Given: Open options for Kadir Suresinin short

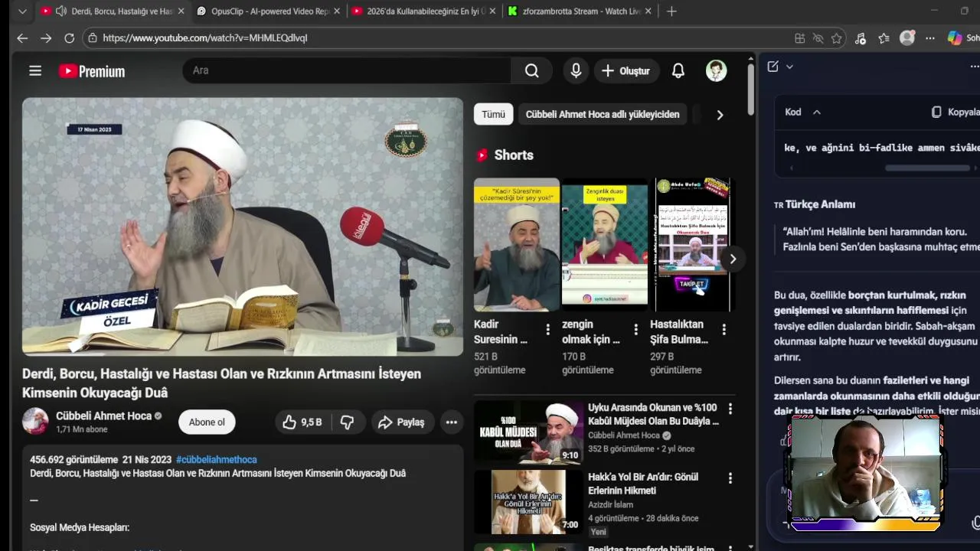Looking at the screenshot, I should point(547,330).
